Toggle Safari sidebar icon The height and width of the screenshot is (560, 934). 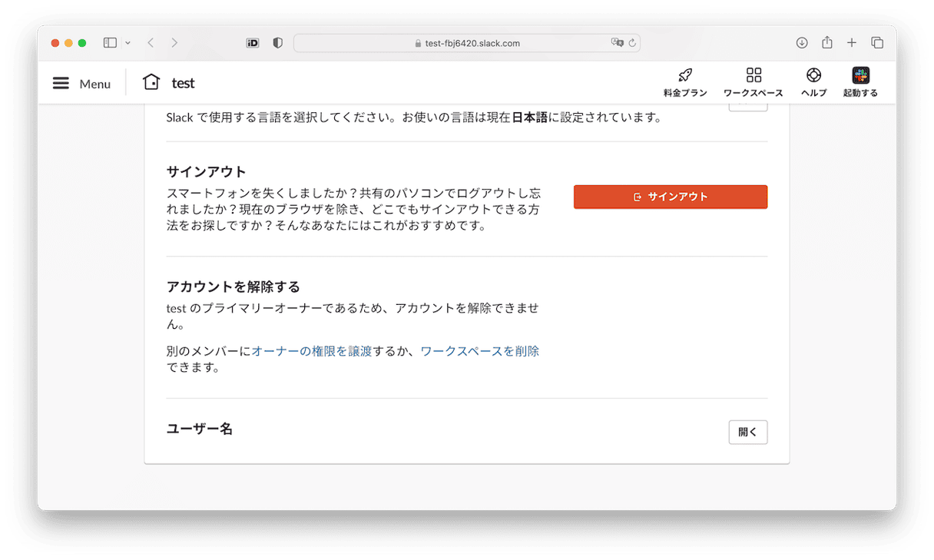(x=110, y=43)
